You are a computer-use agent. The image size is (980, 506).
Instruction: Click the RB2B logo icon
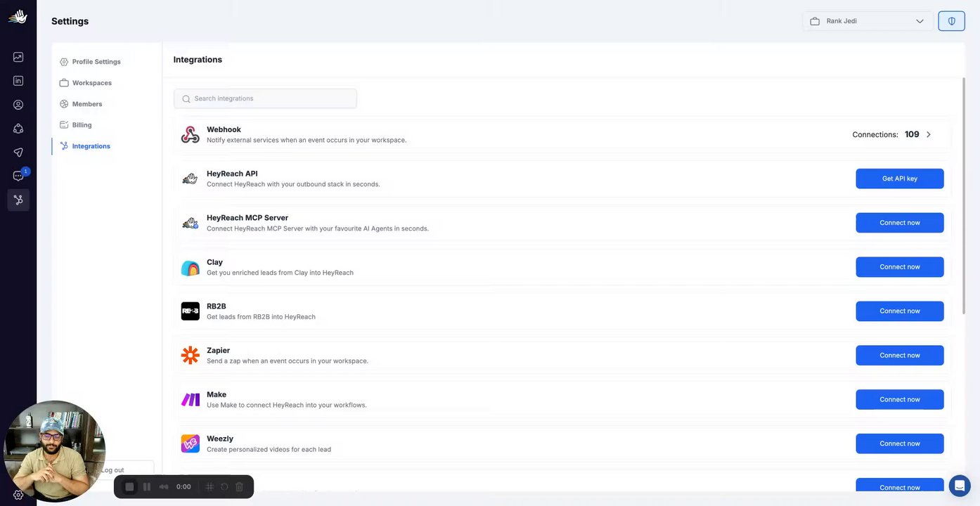coord(190,311)
